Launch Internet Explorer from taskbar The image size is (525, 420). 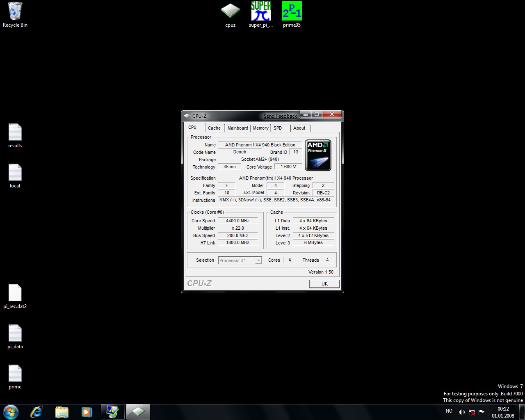(37, 412)
